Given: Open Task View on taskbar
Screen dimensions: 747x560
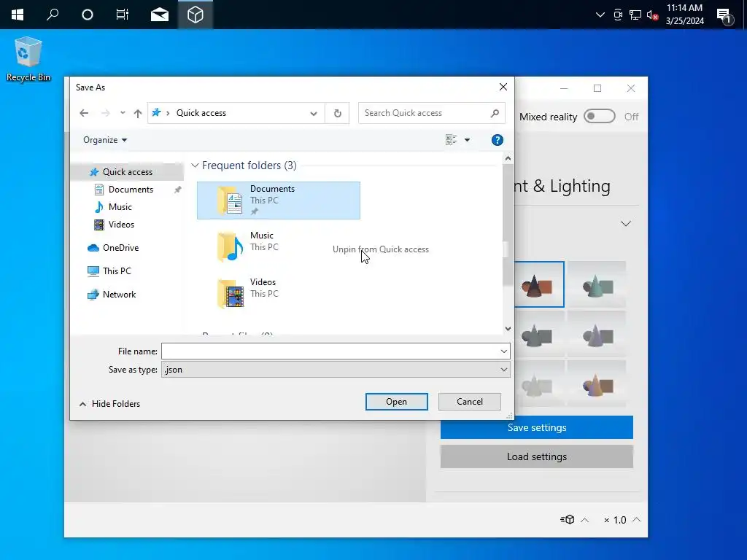Looking at the screenshot, I should pyautogui.click(x=123, y=15).
